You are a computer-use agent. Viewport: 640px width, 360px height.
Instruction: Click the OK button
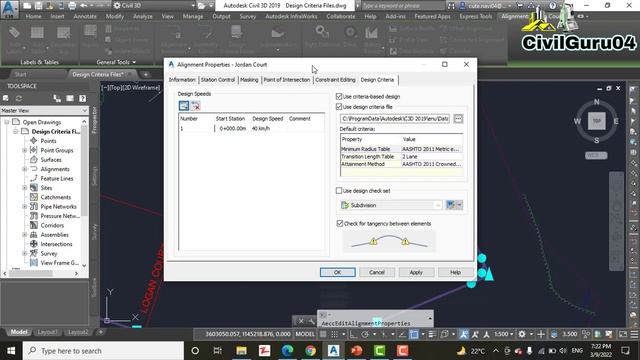click(x=338, y=272)
